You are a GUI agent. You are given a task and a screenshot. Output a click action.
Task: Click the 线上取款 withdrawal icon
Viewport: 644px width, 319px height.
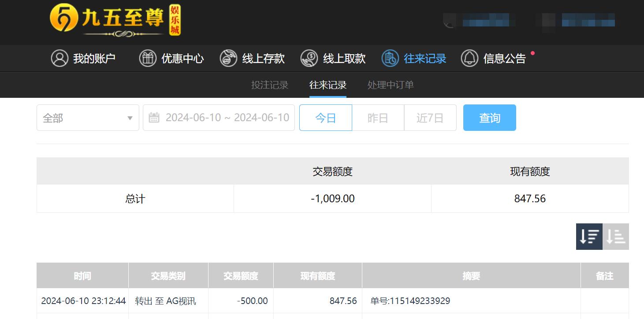click(309, 58)
